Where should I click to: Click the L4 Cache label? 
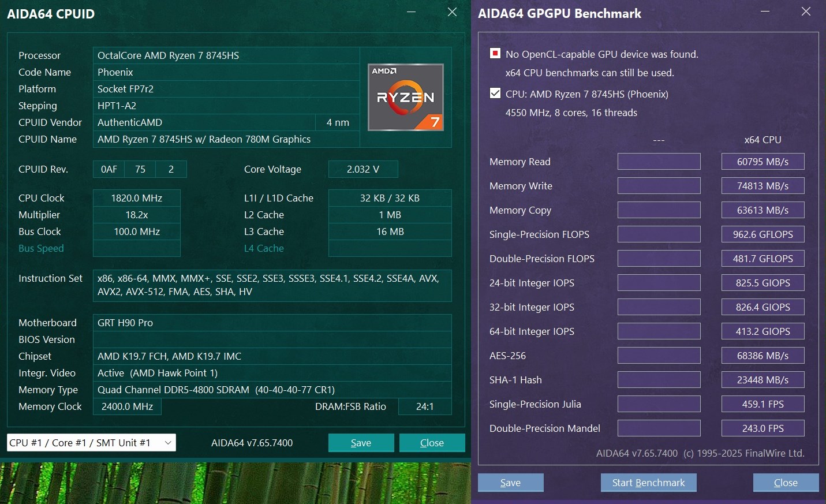264,248
